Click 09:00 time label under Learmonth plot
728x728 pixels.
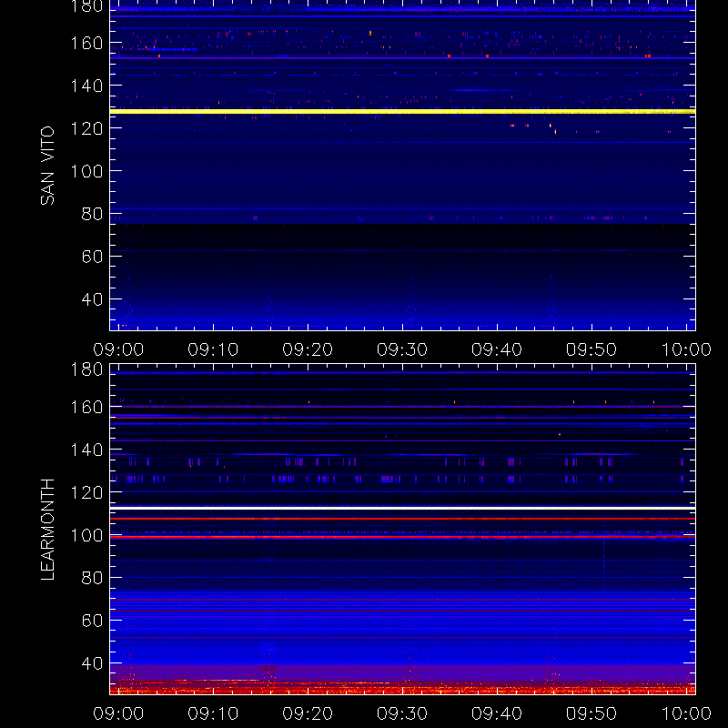pos(118,713)
